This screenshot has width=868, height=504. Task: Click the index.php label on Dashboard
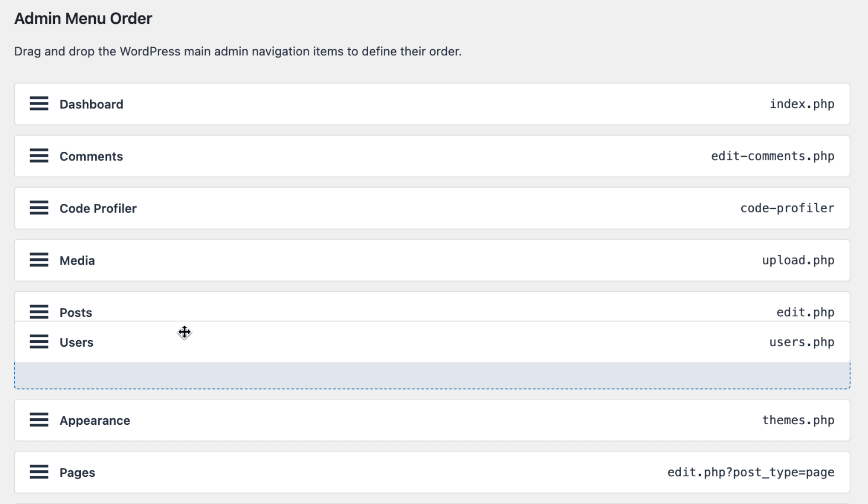coord(802,104)
